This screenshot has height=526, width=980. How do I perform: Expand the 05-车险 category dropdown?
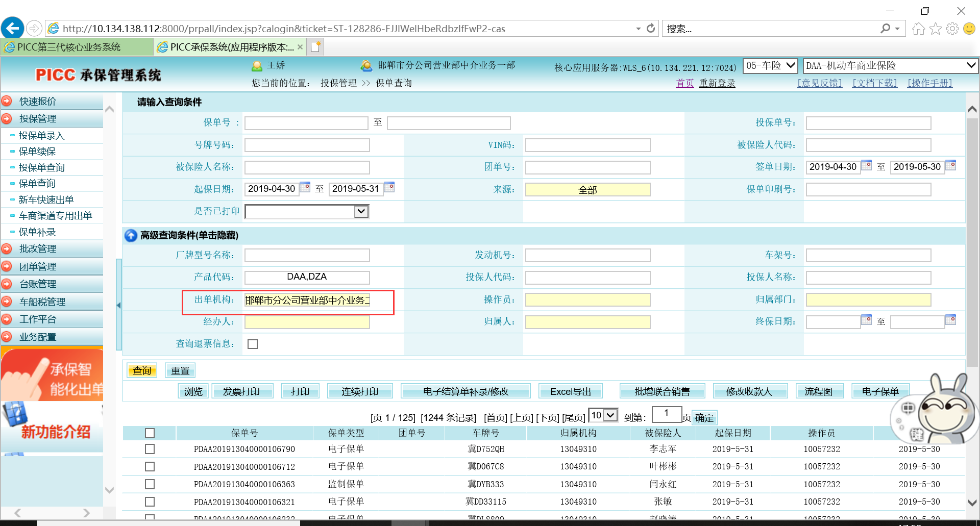(x=790, y=65)
